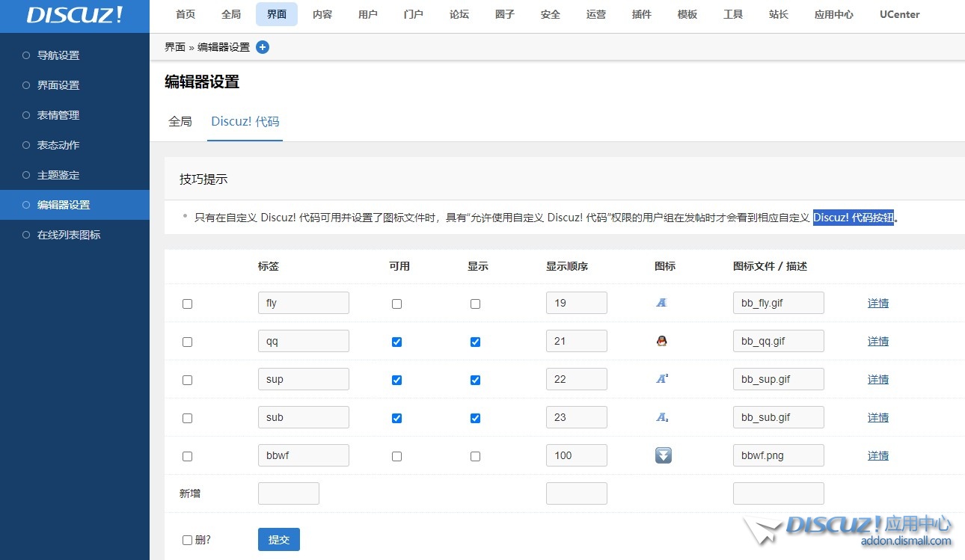965x560 pixels.
Task: Enable the 可用 checkbox for fly
Action: (396, 304)
